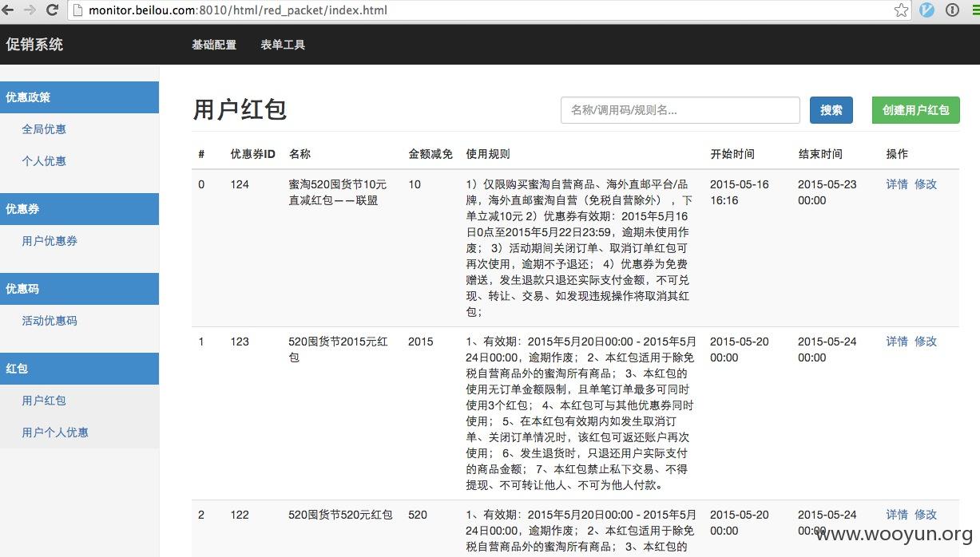This screenshot has width=980, height=557.
Task: Bookmark this page with the star icon
Action: tap(901, 10)
